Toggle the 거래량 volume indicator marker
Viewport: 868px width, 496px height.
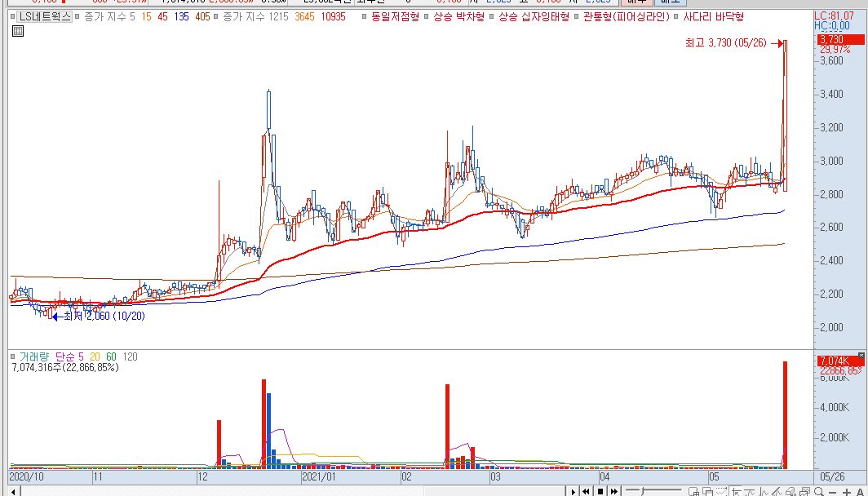[13, 357]
